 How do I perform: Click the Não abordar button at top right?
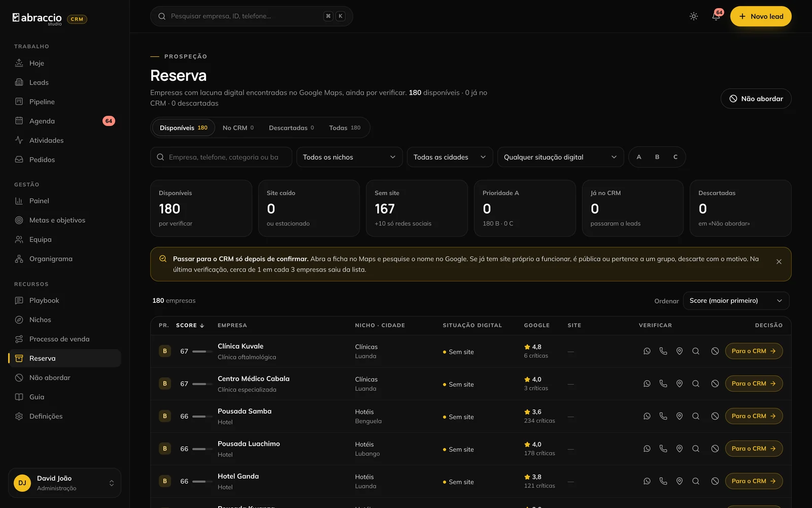click(756, 99)
